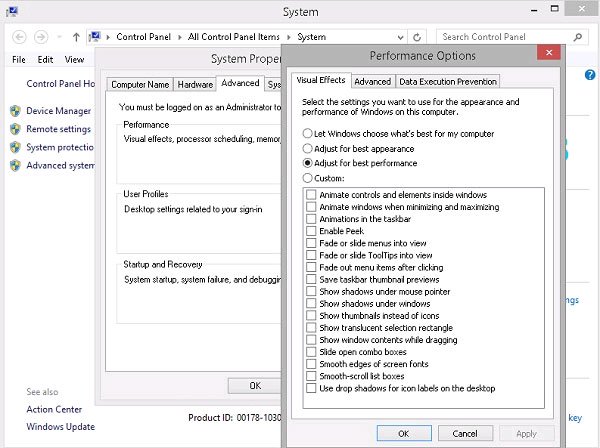Enable Show window contents while dragging
Viewport: 600px width, 448px height.
click(311, 340)
